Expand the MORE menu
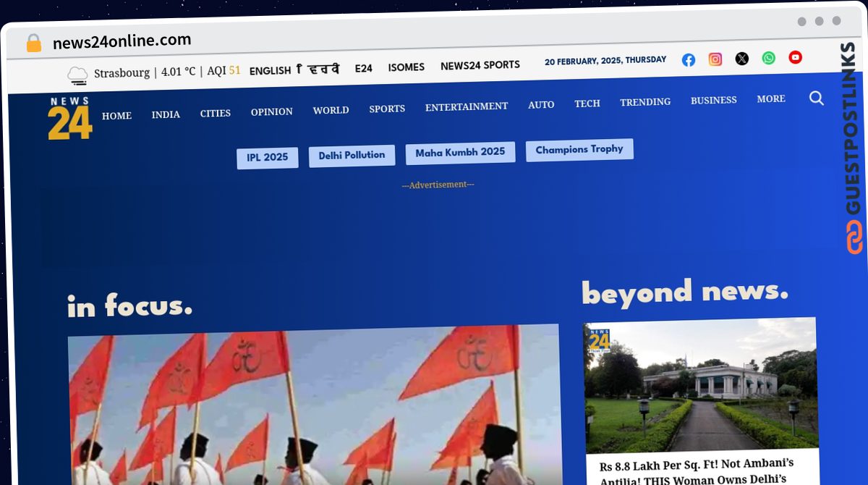Viewport: 868px width, 485px height. point(771,99)
